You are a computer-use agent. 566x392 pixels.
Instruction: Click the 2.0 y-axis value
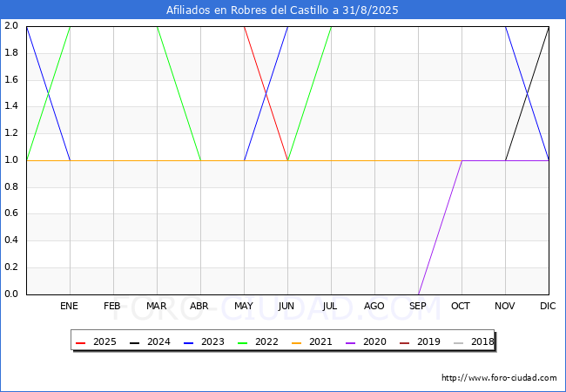click(x=11, y=25)
